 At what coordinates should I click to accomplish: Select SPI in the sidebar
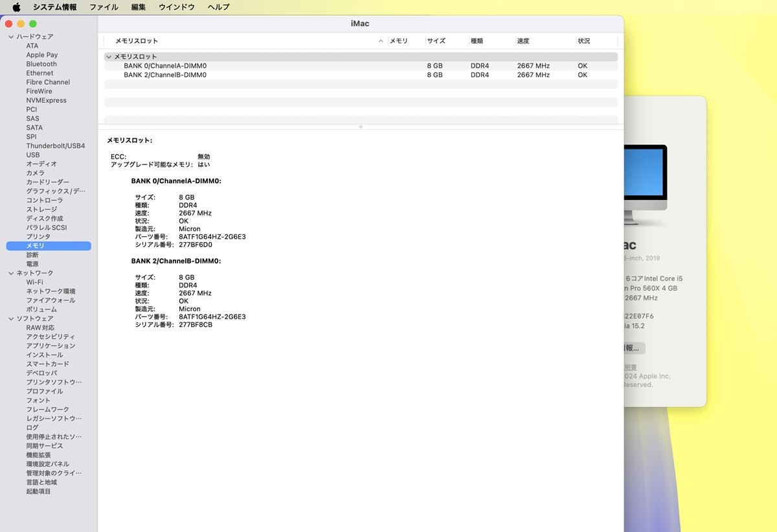pos(32,137)
